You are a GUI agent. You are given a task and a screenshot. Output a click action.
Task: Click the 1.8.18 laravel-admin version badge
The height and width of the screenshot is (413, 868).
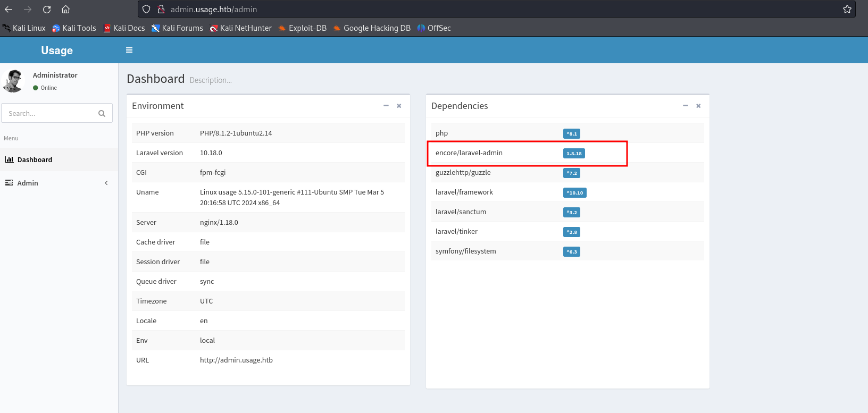(x=574, y=153)
